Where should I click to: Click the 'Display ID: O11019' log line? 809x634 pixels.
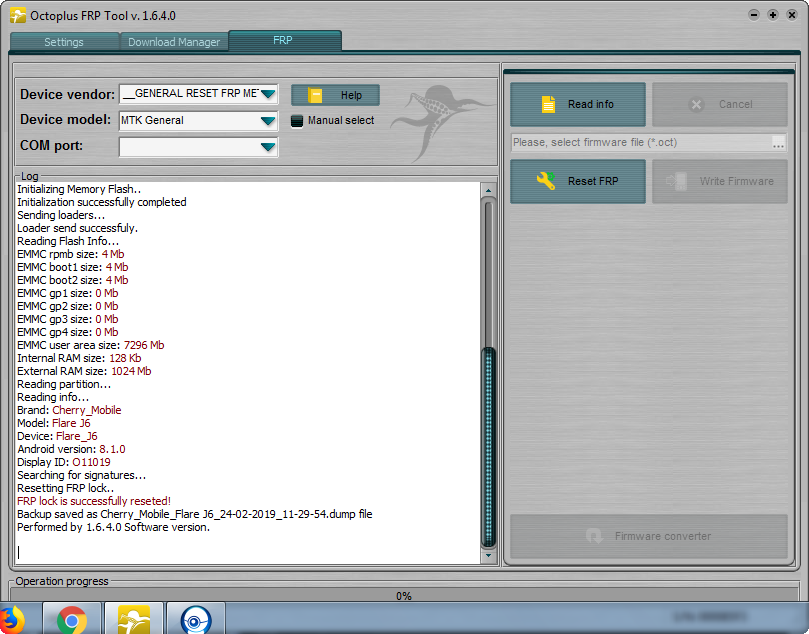(x=63, y=462)
